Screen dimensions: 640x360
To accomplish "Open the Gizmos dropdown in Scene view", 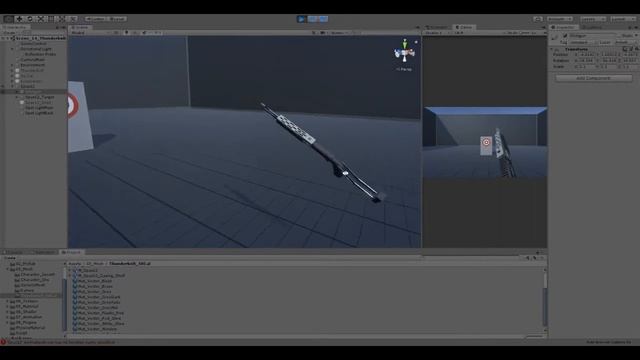I will 339,33.
